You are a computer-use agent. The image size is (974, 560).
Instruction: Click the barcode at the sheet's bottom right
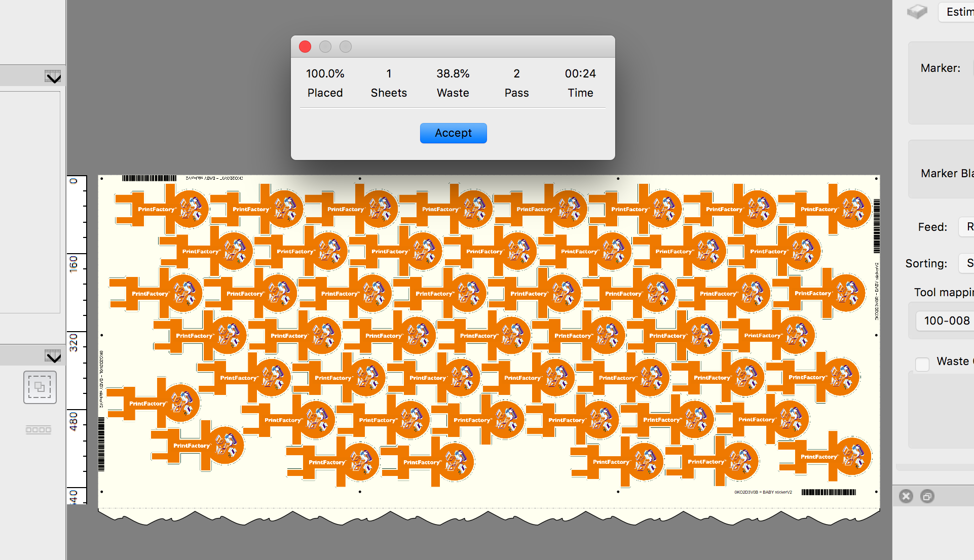(829, 492)
